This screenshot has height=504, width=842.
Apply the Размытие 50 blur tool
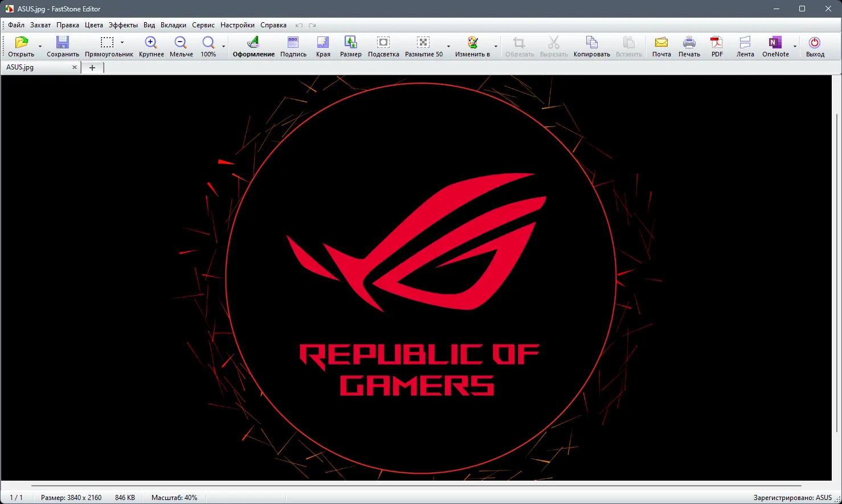pyautogui.click(x=423, y=46)
